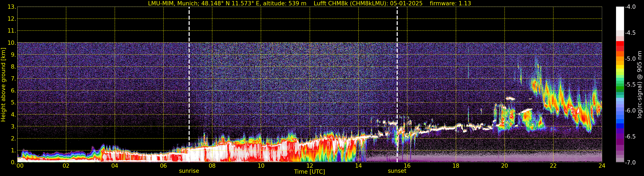Click the 'sunset' label below the time axis

(397, 171)
